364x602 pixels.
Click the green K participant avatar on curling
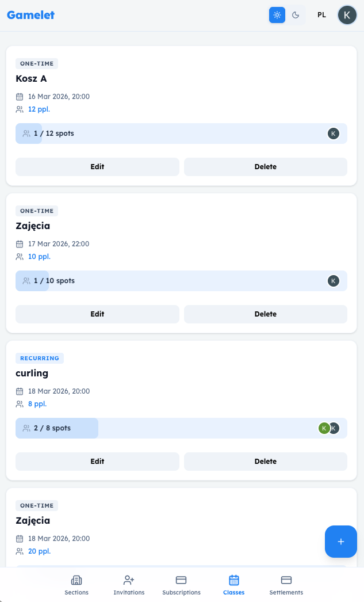(x=324, y=428)
